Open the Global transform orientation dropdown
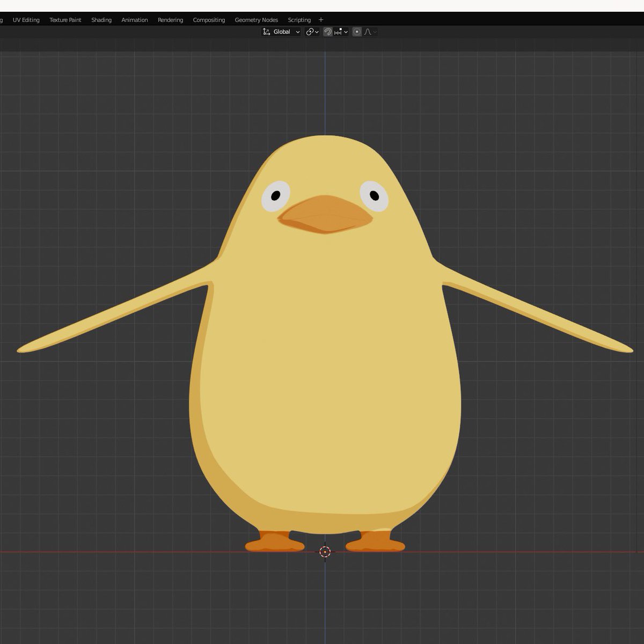644x644 pixels. [283, 32]
